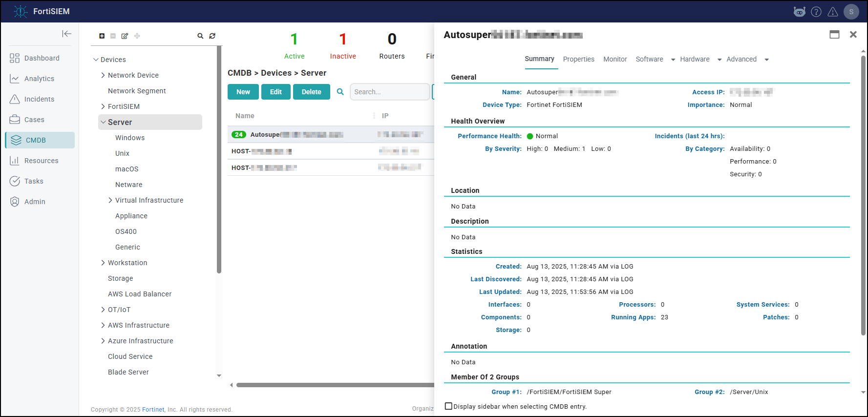868x417 pixels.
Task: Collapse the left navigation sidebar
Action: tap(66, 34)
